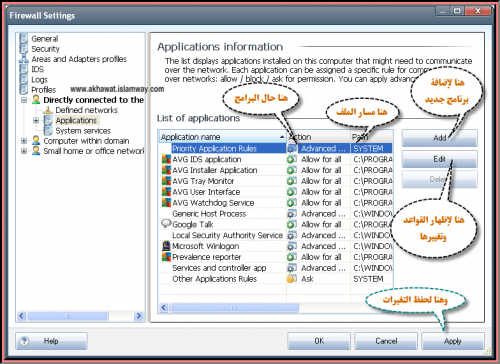500x364 pixels.
Task: Sort list by Application name column header
Action: coord(222,137)
